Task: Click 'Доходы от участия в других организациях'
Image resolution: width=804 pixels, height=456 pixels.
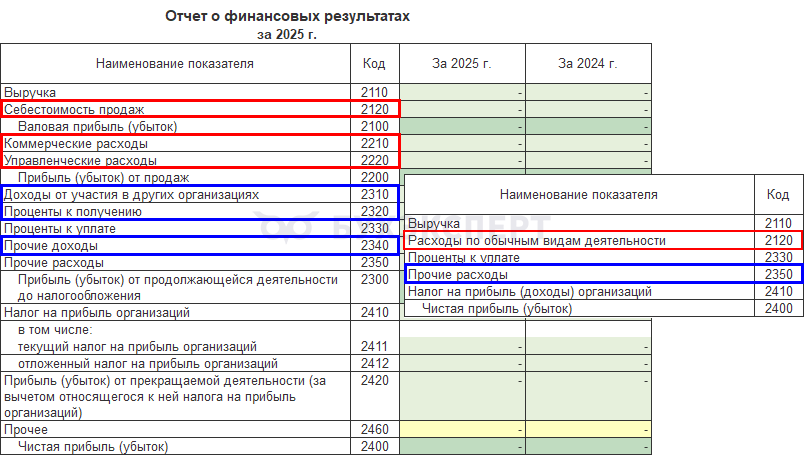Action: [131, 194]
